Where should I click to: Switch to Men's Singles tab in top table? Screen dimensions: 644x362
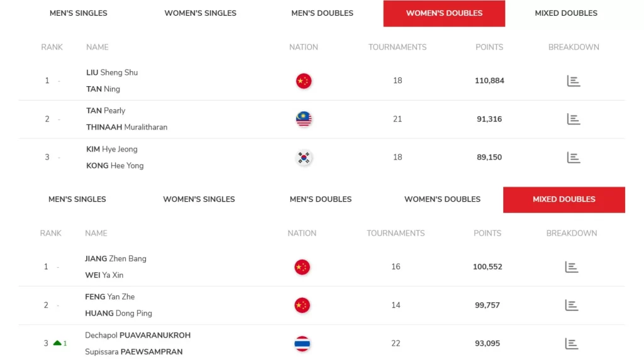point(79,13)
